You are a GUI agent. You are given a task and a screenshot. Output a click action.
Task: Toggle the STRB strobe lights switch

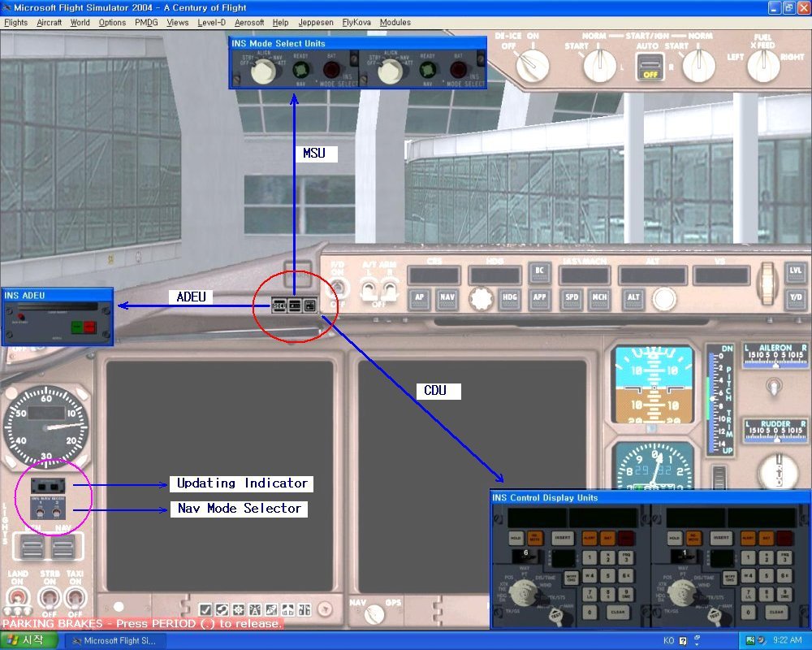pos(49,598)
